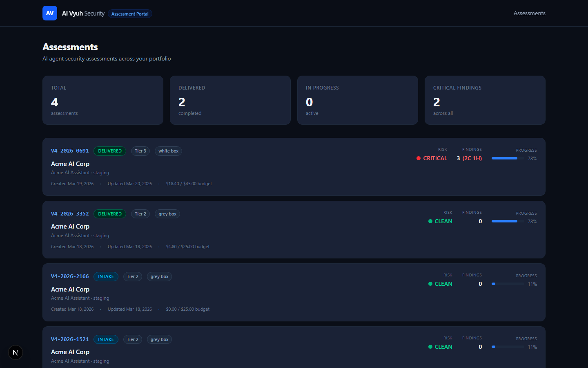Open the Tier 3 badge dropdown

pos(140,151)
